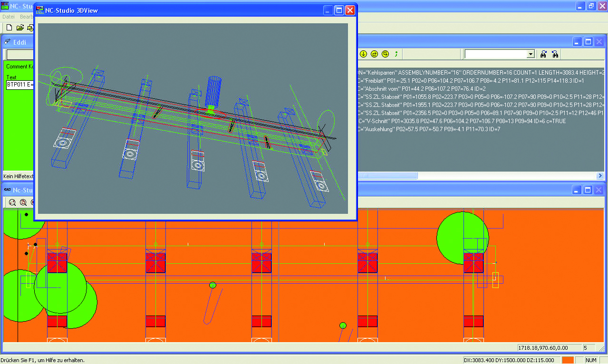Image resolution: width=608 pixels, height=364 pixels.
Task: Open the search term dropdown list
Action: 530,54
